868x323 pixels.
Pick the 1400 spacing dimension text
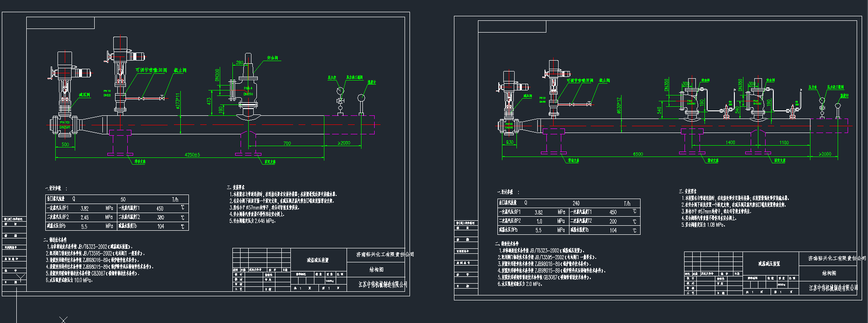click(730, 142)
